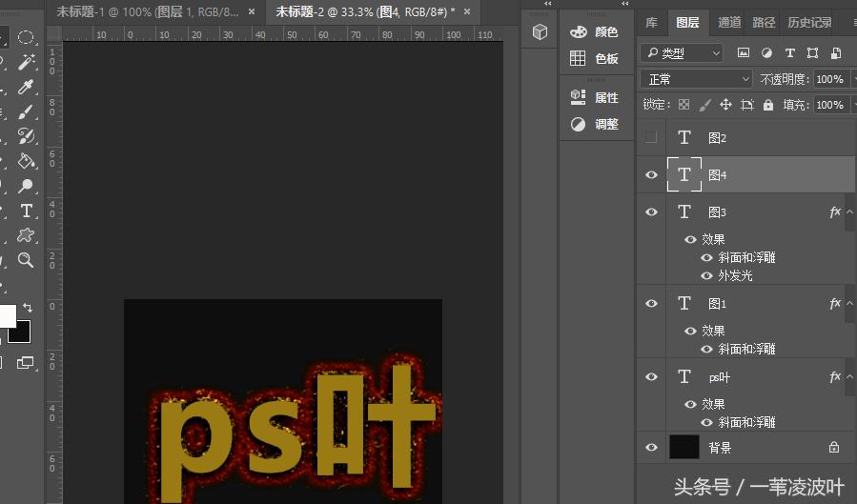Collapse effects list of ps叶 layer
The width and height of the screenshot is (857, 504).
tap(850, 376)
